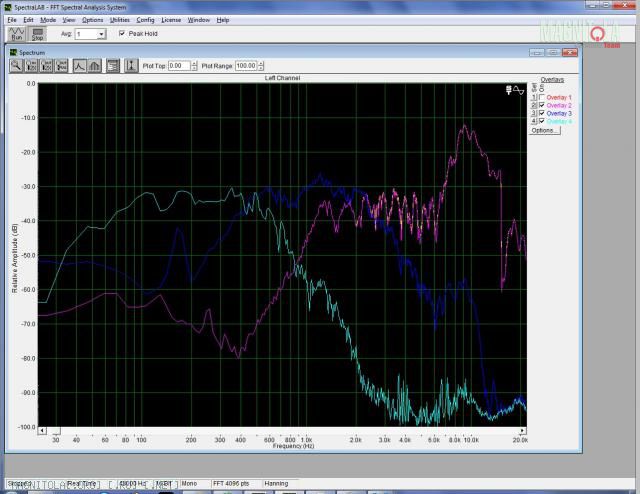Open the Config menu
640x494 pixels.
pyautogui.click(x=145, y=20)
